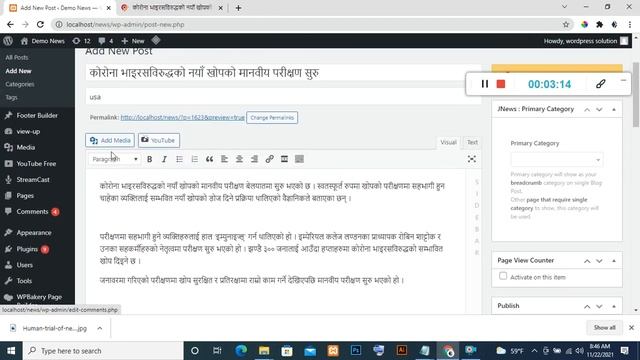Collapse the JNews Primary Category panel
Image resolution: width=640 pixels, height=360 pixels.
click(613, 109)
